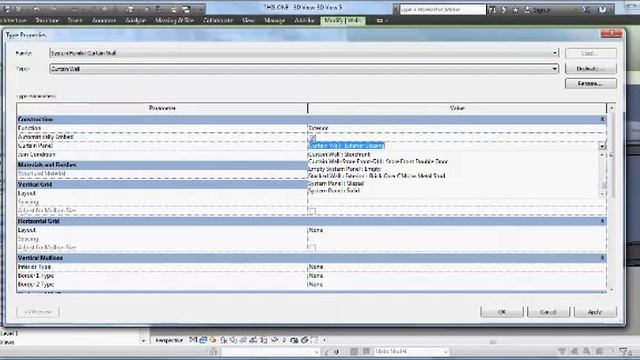Open the Detail Level view control icon
This screenshot has width=640, height=360.
(x=193, y=340)
